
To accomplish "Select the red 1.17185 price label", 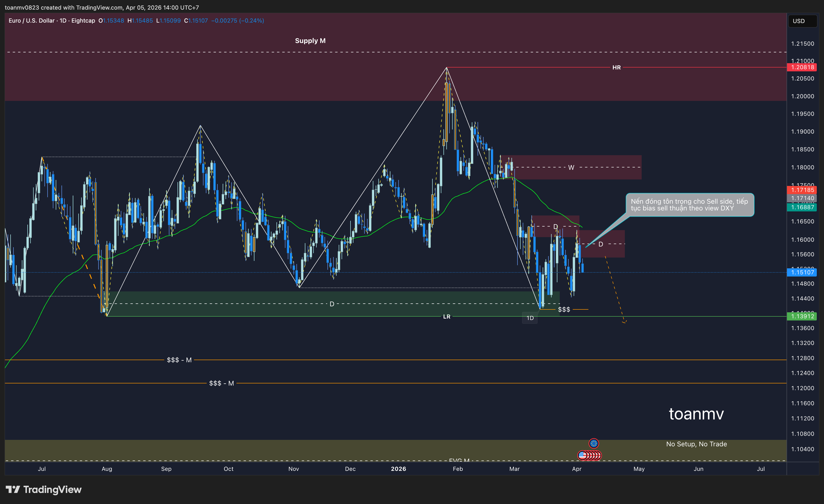I will point(802,190).
